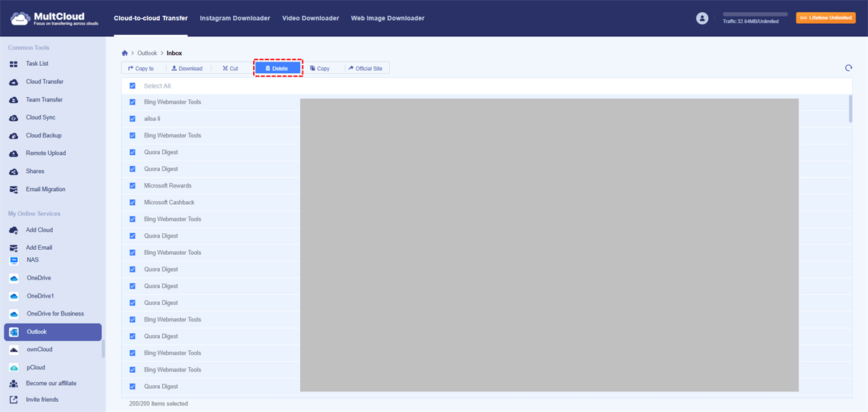Click the Delete button
This screenshot has width=868, height=412.
tap(278, 68)
